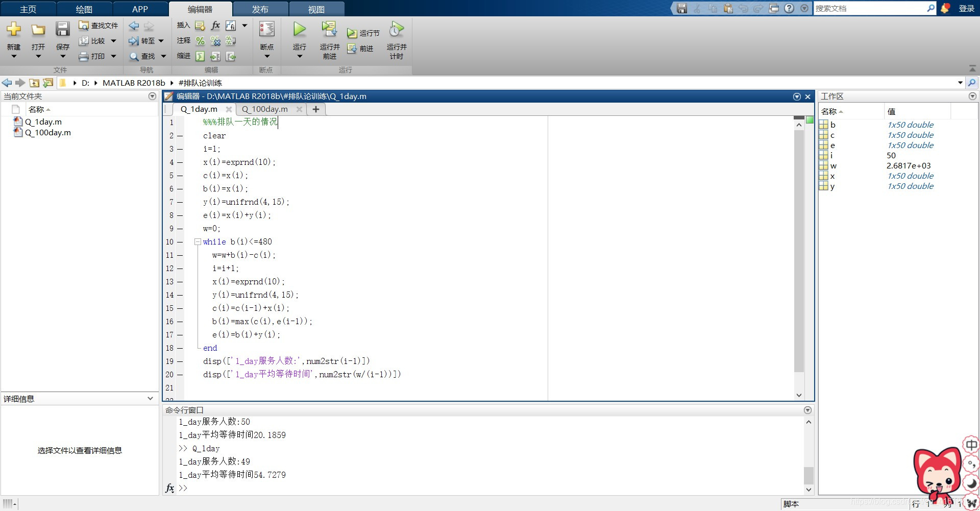
Task: Click Run and Time icon
Action: pyautogui.click(x=397, y=30)
